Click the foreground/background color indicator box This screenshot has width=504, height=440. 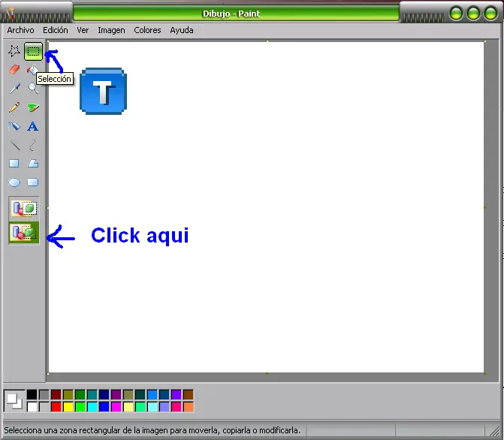[14, 401]
